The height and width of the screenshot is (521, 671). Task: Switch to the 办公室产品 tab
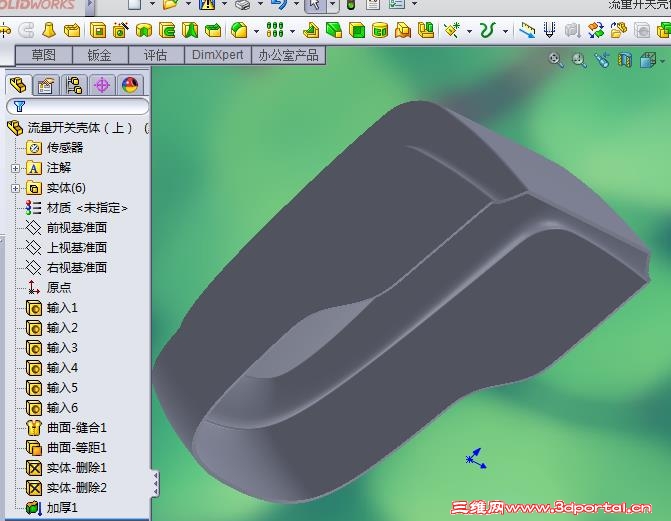point(288,55)
